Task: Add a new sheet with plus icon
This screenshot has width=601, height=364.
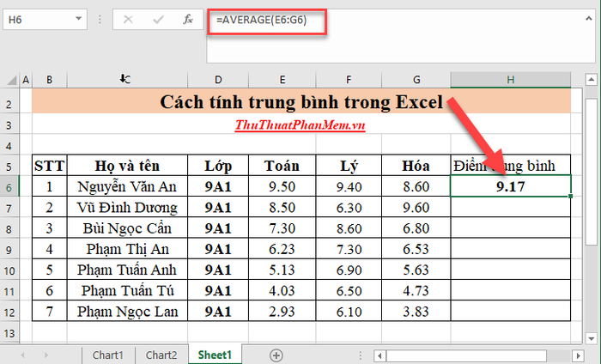Action: click(x=276, y=355)
